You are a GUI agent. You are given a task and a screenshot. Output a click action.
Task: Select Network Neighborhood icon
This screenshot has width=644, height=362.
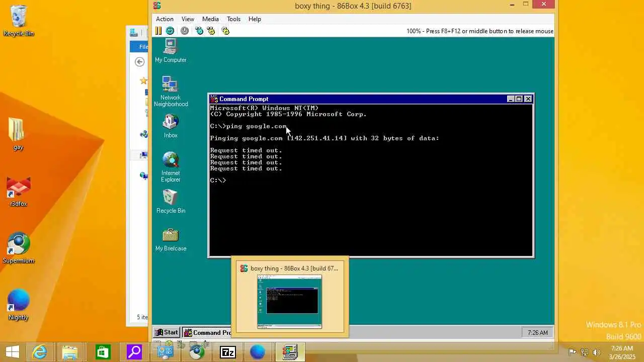click(x=171, y=92)
